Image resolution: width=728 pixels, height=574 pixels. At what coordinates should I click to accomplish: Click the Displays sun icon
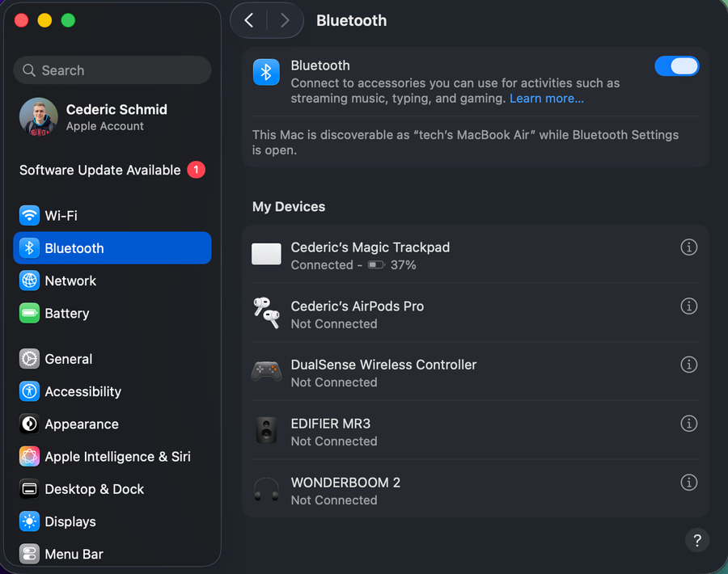[29, 521]
